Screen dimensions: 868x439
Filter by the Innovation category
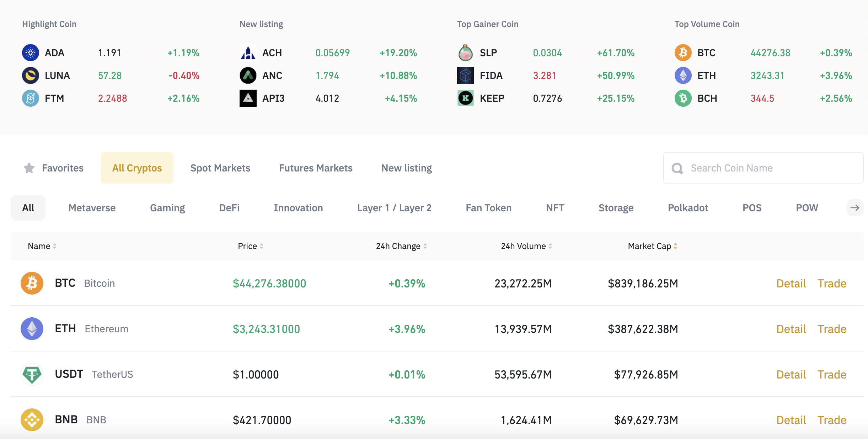[x=298, y=208]
